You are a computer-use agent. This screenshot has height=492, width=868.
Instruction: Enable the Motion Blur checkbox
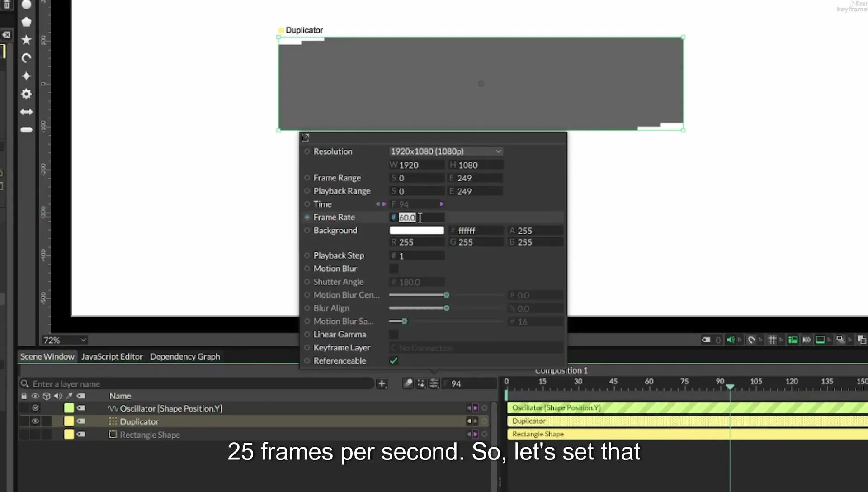394,269
